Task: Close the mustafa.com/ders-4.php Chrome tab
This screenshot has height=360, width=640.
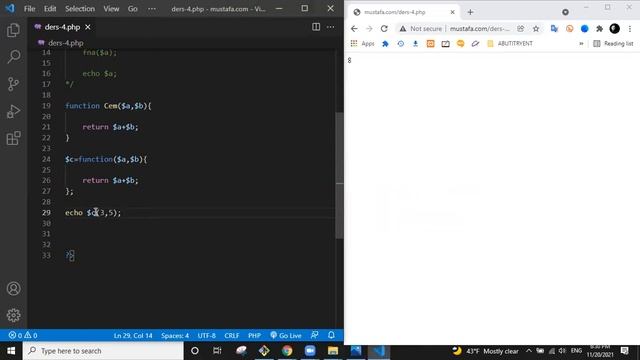Action: point(452,12)
